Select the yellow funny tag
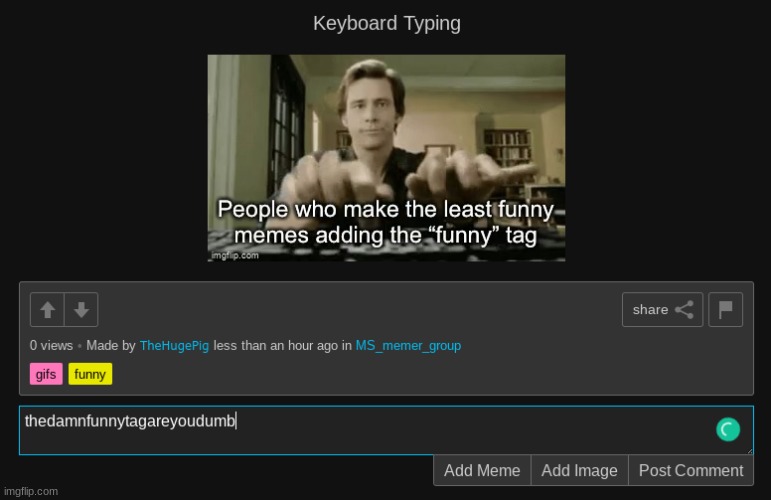Screen dimensions: 771x500 pos(90,374)
